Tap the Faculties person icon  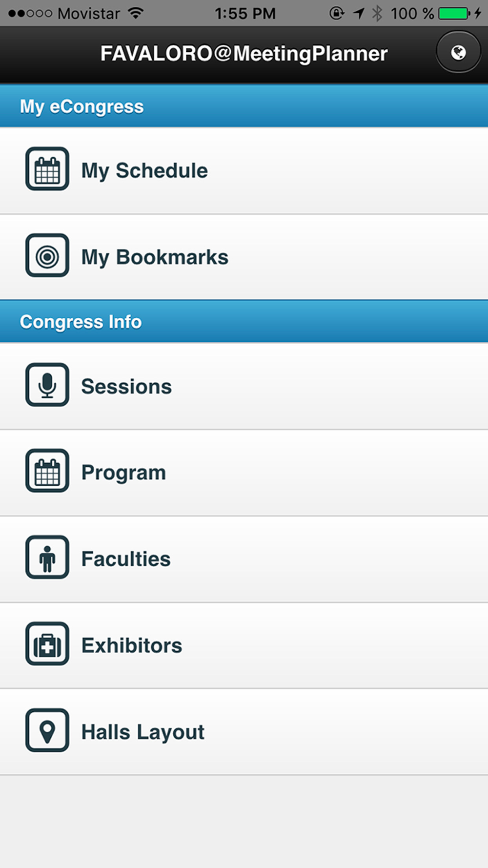coord(47,557)
